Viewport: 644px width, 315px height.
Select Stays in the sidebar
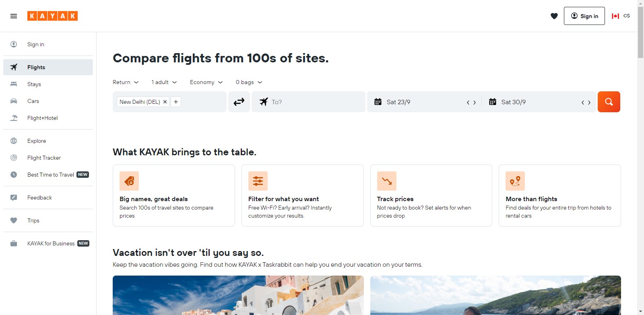tap(34, 84)
